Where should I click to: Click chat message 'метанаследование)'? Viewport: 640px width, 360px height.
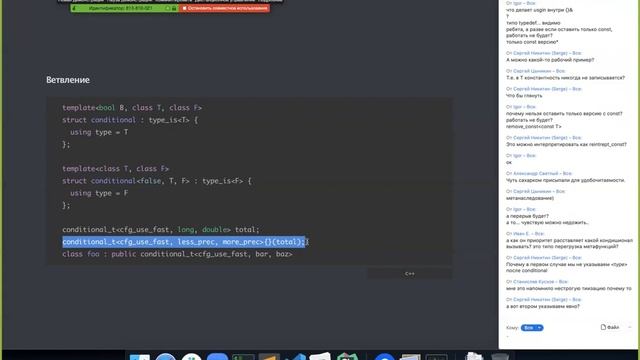[x=530, y=198]
